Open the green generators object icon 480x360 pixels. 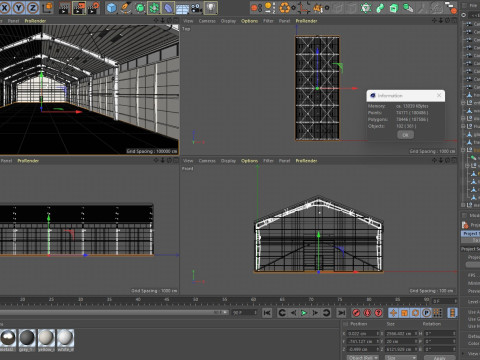pyautogui.click(x=140, y=8)
